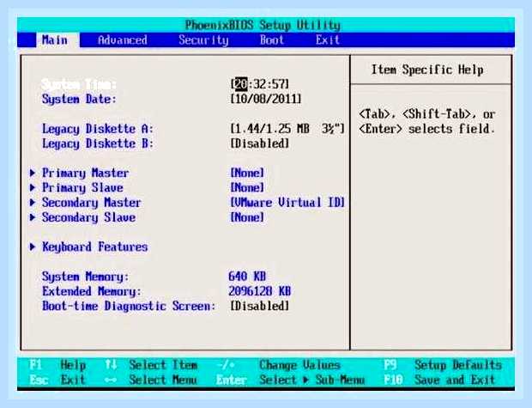
Task: Expand the Secondary Master arrow
Action: click(33, 203)
